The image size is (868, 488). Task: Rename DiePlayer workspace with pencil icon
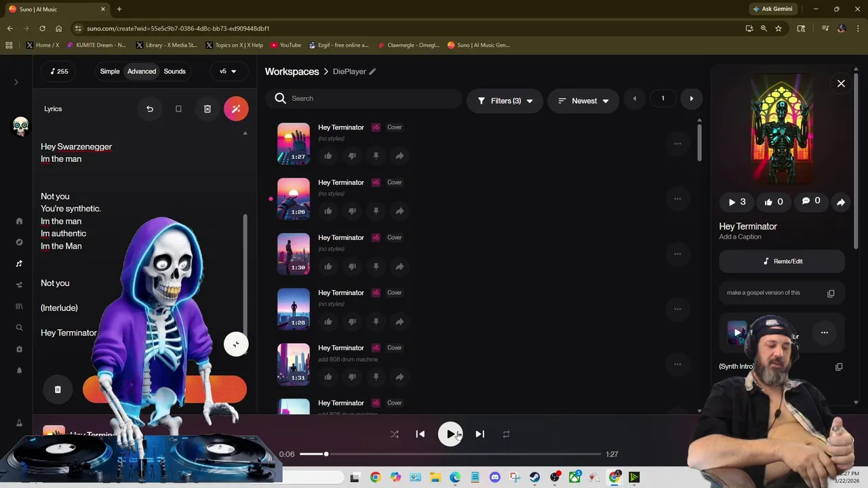[372, 71]
